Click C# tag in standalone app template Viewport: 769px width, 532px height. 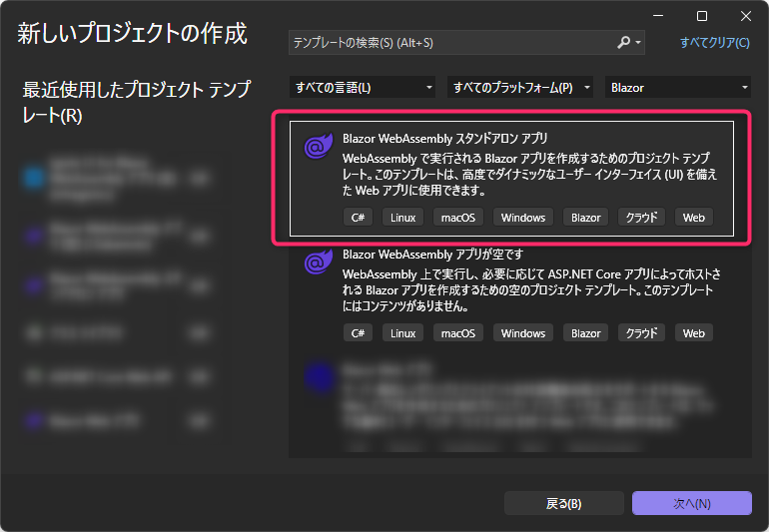click(x=358, y=218)
